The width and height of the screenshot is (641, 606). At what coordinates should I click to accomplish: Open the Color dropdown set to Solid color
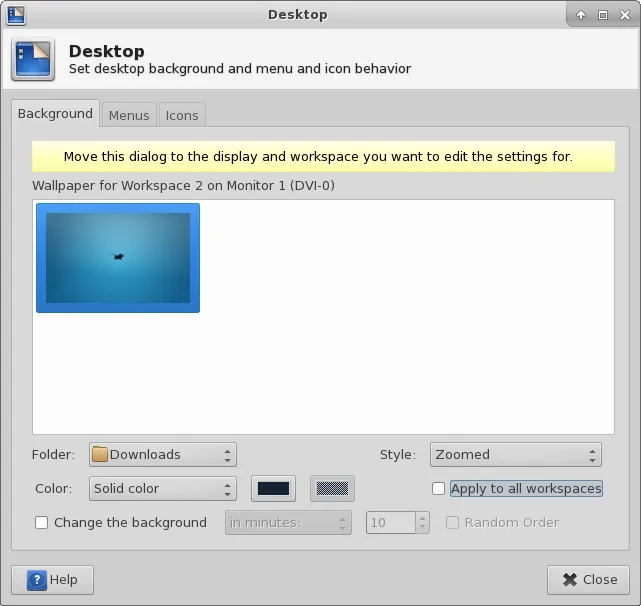163,488
